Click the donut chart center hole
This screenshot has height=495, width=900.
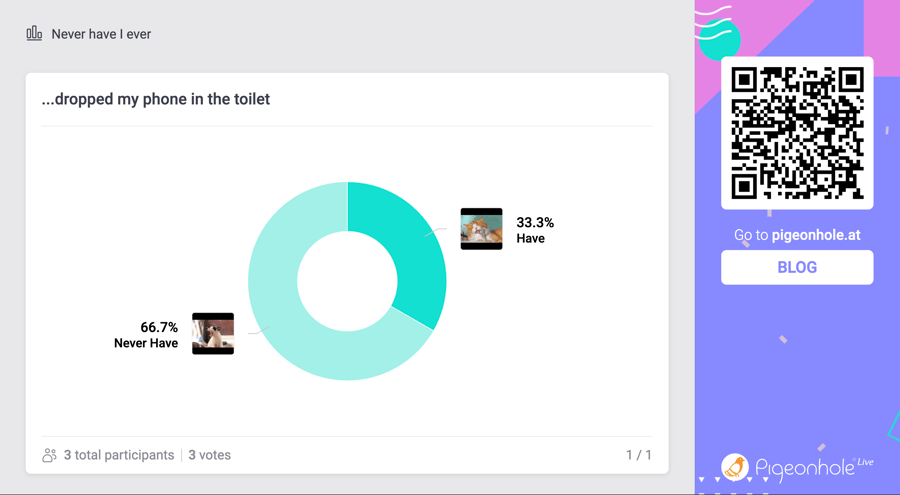click(x=347, y=281)
